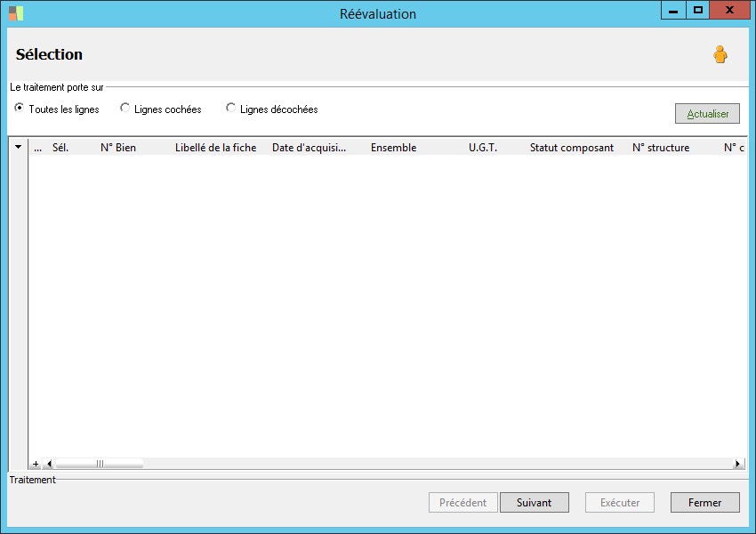Close the Réévaluation window
This screenshot has width=756, height=534.
tap(729, 11)
